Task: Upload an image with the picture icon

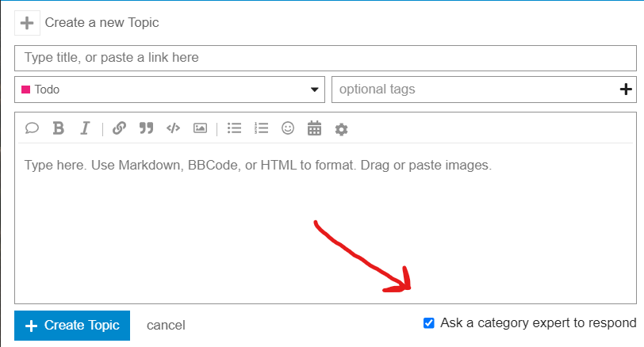Action: click(x=200, y=128)
